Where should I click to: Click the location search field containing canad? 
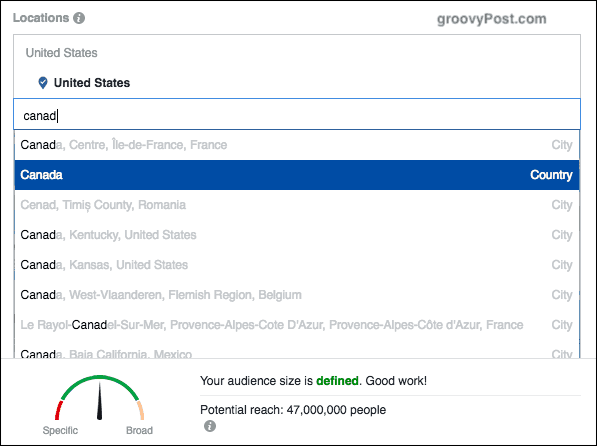[297, 115]
